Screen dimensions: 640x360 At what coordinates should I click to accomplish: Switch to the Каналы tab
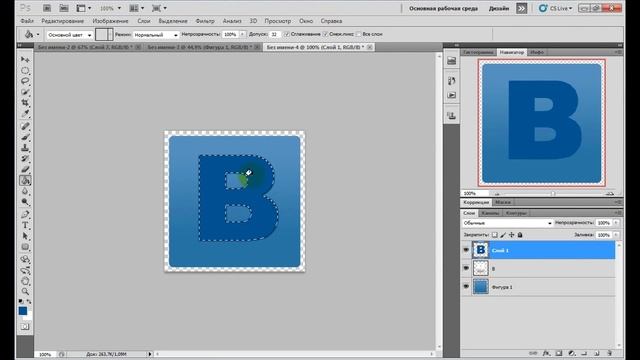490,213
